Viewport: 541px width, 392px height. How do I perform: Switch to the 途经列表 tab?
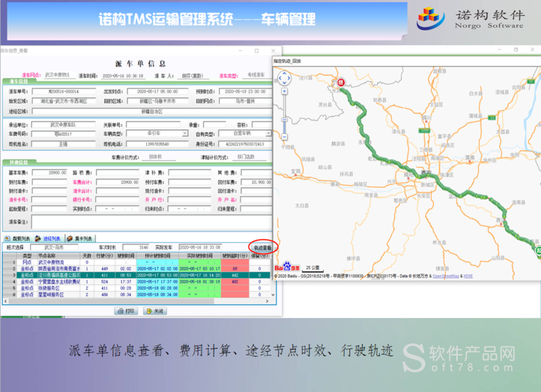pyautogui.click(x=48, y=238)
